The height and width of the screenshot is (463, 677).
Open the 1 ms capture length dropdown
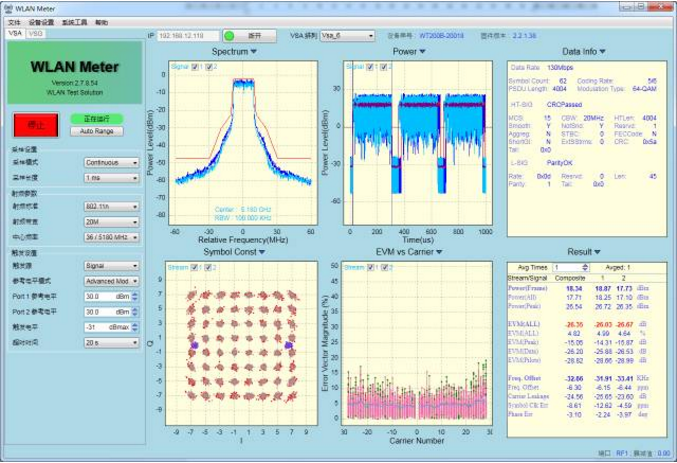111,178
